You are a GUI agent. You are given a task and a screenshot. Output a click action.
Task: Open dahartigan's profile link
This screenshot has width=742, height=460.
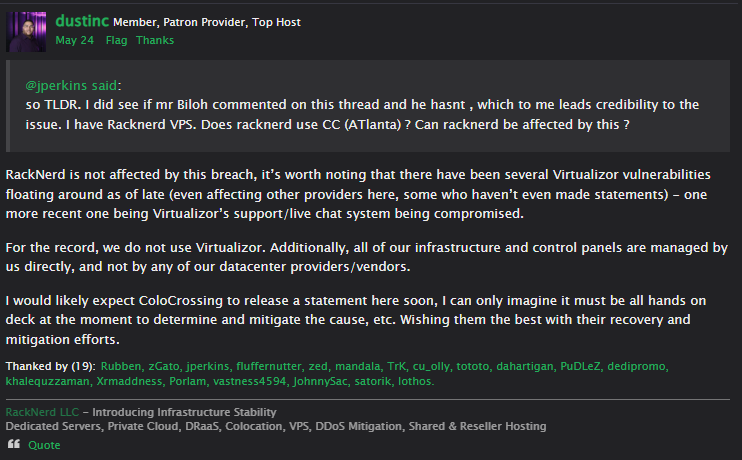(x=524, y=366)
